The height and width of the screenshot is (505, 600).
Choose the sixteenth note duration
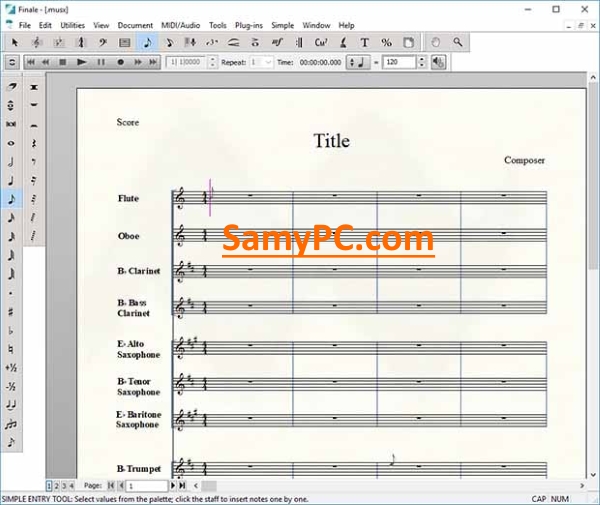(11, 218)
